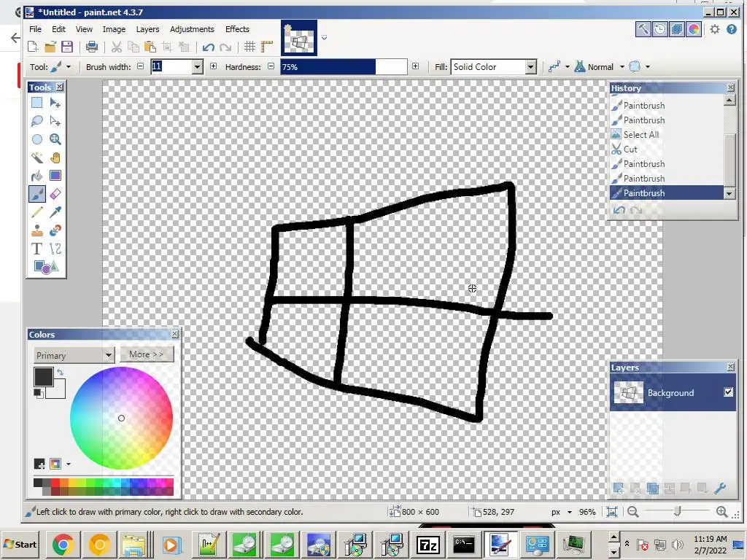This screenshot has height=560, width=747.
Task: Select the Line/Curve tool
Action: point(55,249)
